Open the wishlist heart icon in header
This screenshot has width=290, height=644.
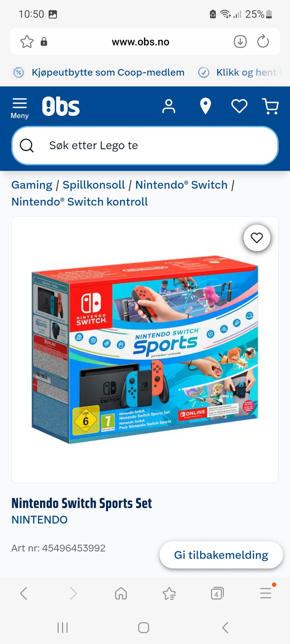pos(239,106)
